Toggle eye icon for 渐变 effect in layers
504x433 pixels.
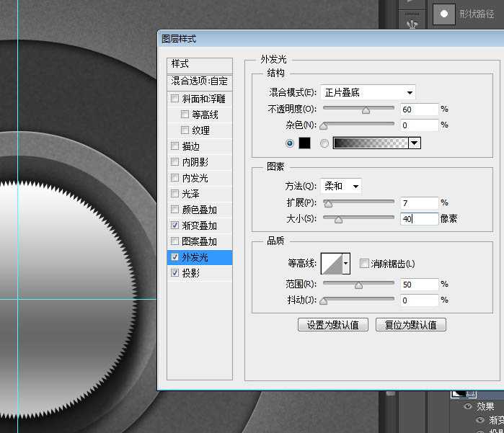[479, 419]
